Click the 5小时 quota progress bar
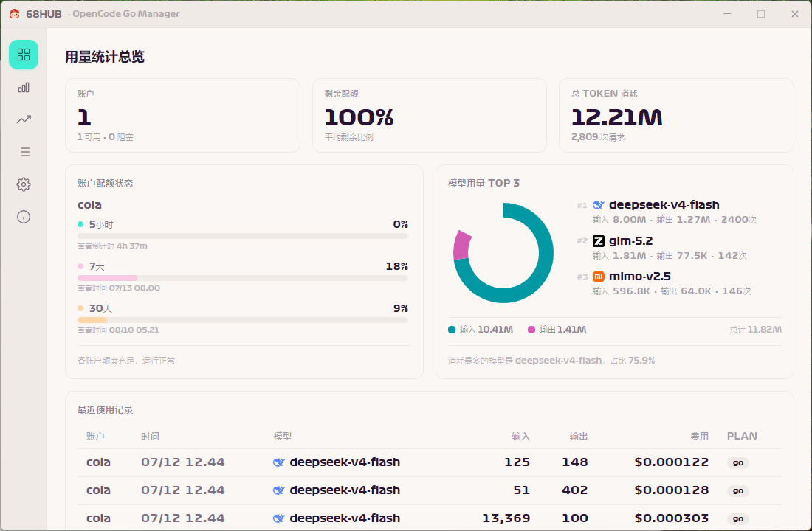The height and width of the screenshot is (531, 812). tap(242, 236)
